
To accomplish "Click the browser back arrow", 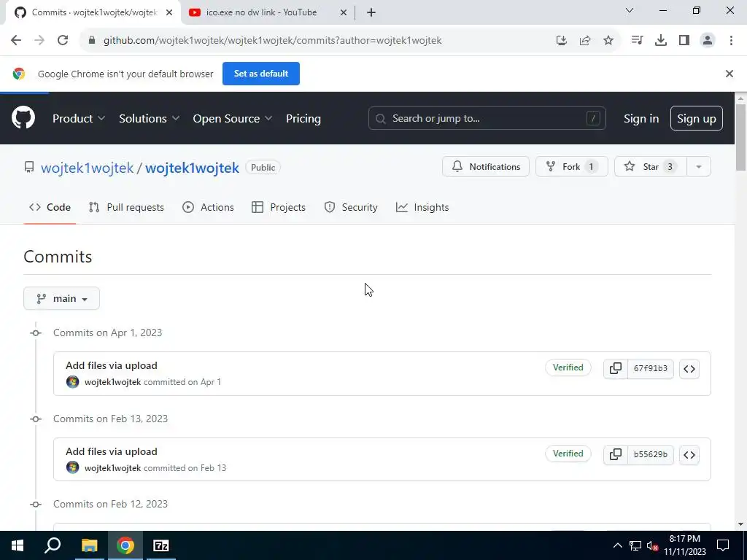I will coord(16,41).
